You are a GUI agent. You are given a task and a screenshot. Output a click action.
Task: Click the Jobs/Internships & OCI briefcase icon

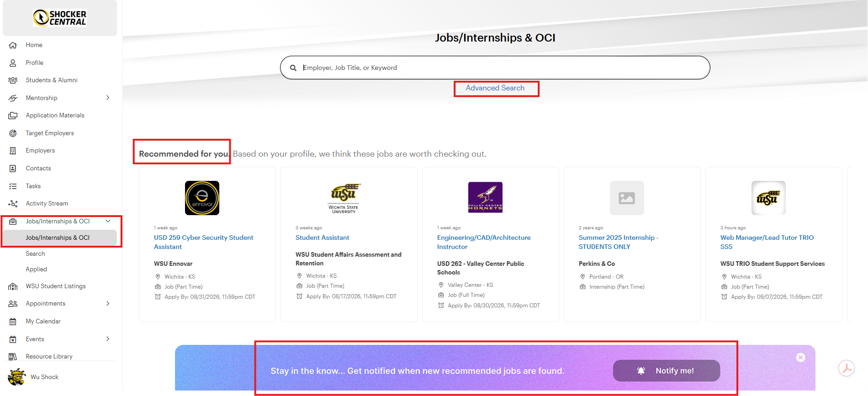coord(13,222)
